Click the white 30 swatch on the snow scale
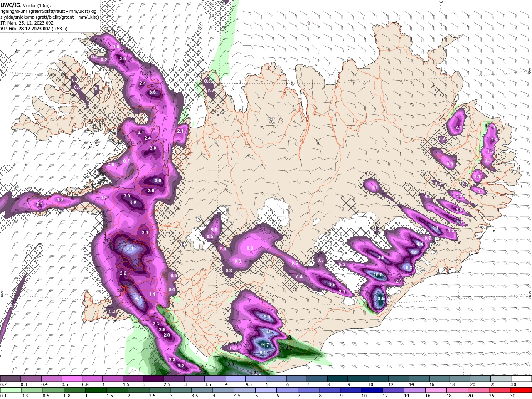532x399 pixels. tap(521, 379)
